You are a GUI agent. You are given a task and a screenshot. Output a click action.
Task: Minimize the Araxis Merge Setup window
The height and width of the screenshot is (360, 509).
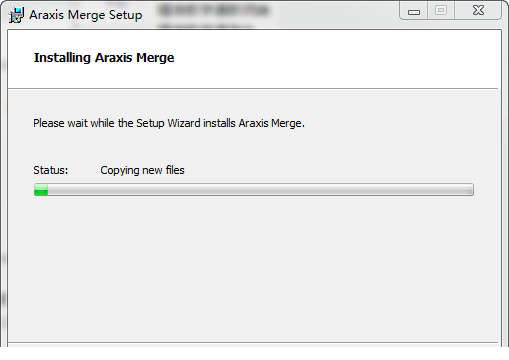pos(413,11)
